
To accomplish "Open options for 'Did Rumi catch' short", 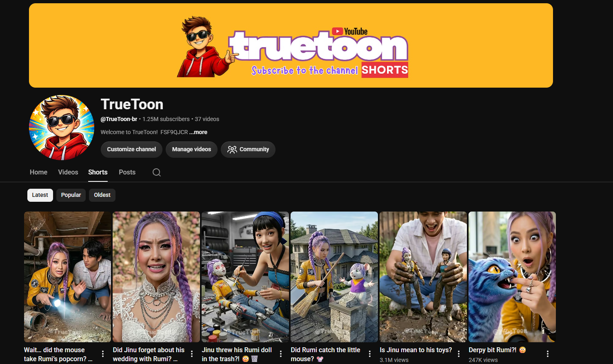I will click(x=370, y=354).
